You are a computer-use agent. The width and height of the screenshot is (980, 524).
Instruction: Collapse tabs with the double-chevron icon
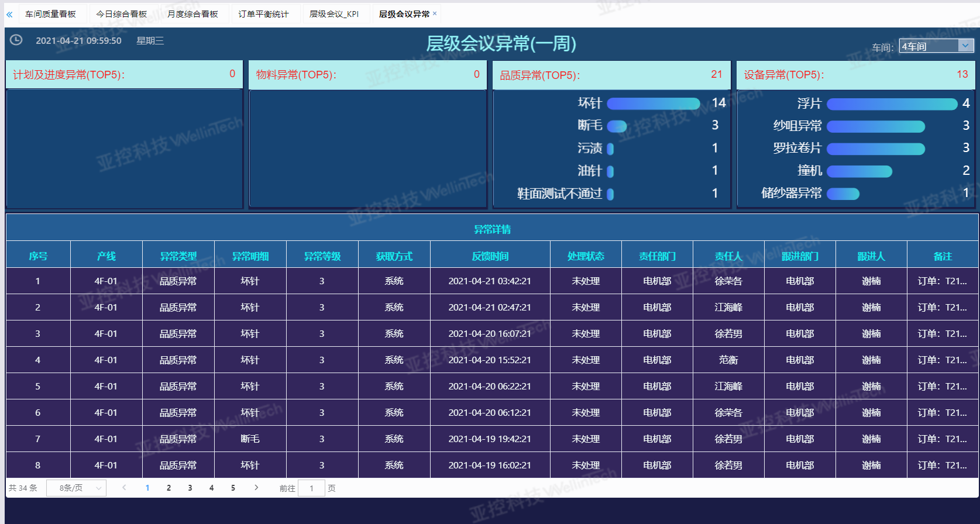point(9,14)
